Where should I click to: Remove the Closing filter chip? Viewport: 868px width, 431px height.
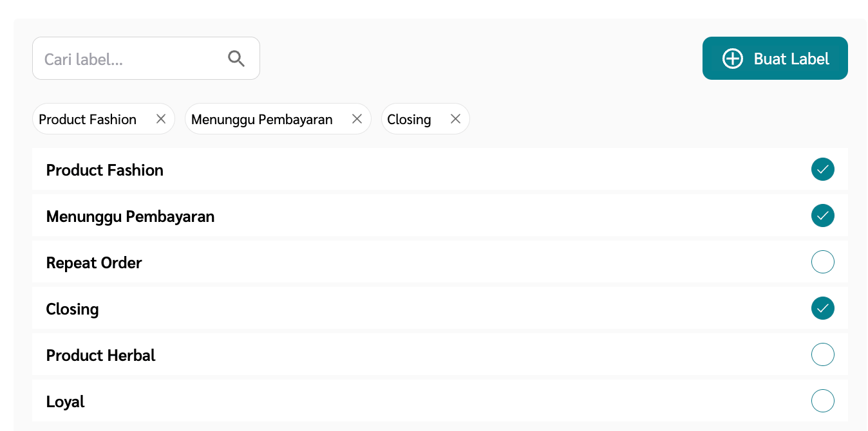[455, 118]
